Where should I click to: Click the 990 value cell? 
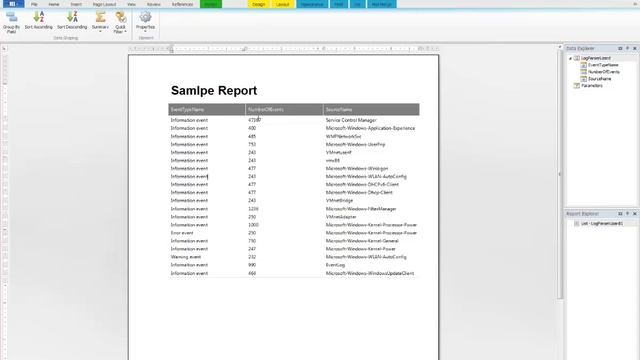click(x=252, y=265)
